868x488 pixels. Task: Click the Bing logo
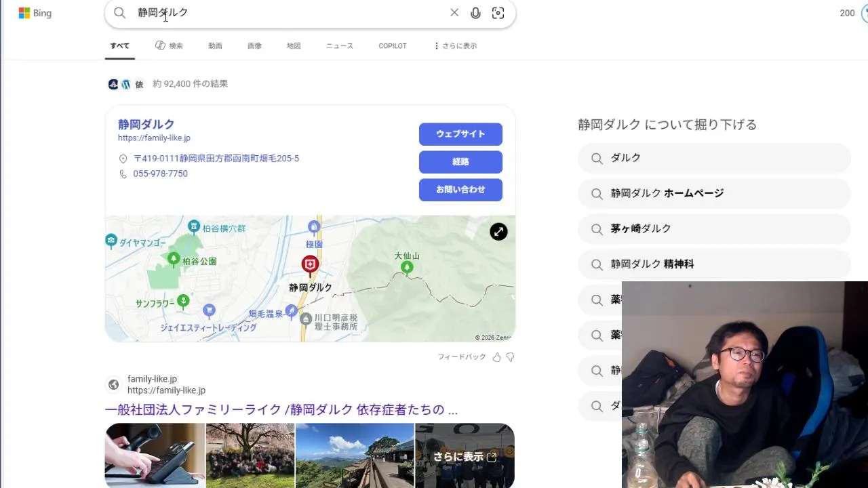[35, 13]
